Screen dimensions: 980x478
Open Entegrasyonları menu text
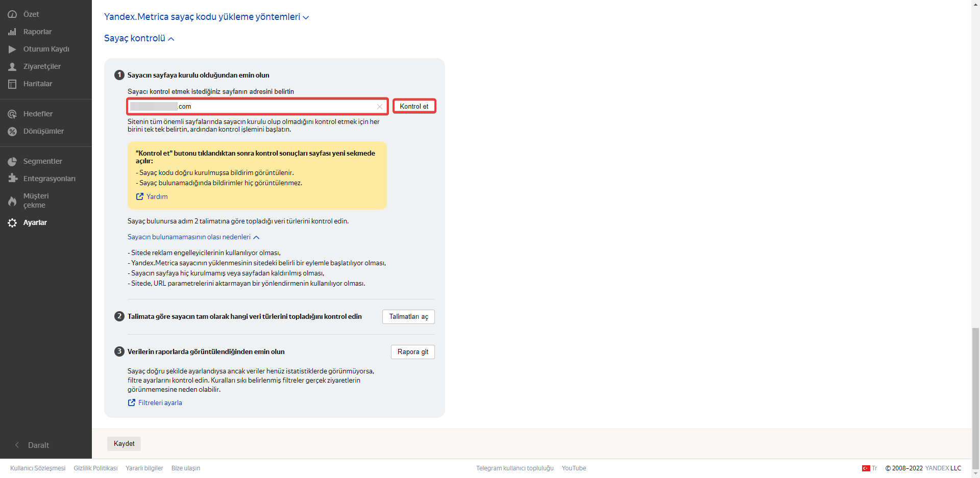click(x=50, y=179)
